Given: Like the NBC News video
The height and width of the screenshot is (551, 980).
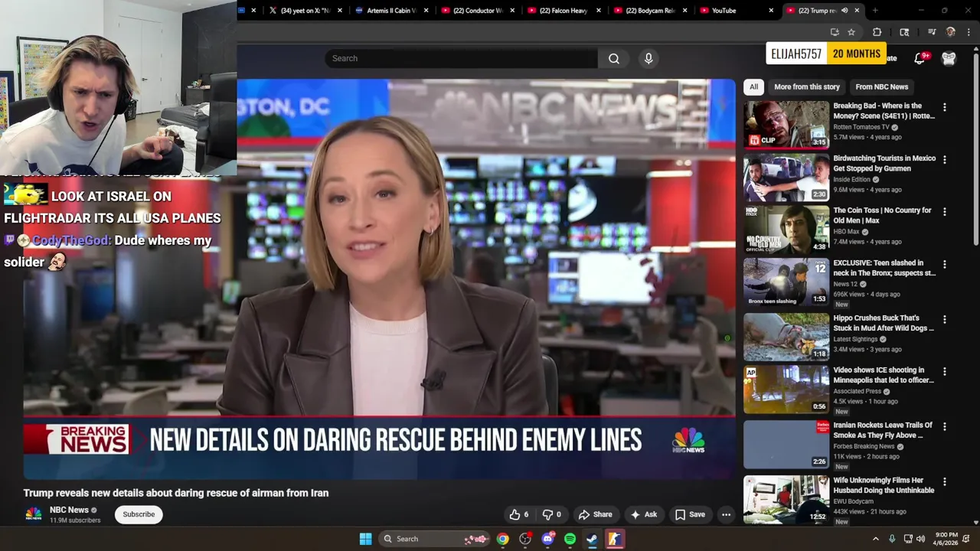Looking at the screenshot, I should 518,514.
